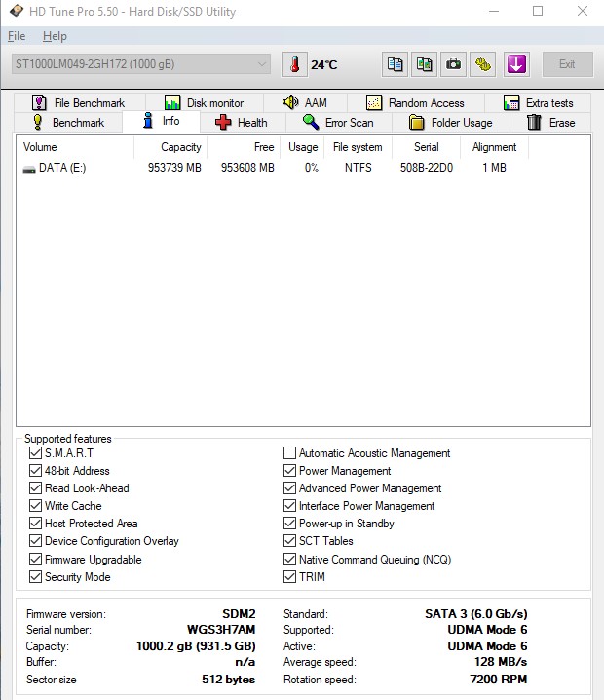The image size is (604, 700).
Task: Click the WGS3H7AM serial number value
Action: click(x=221, y=630)
